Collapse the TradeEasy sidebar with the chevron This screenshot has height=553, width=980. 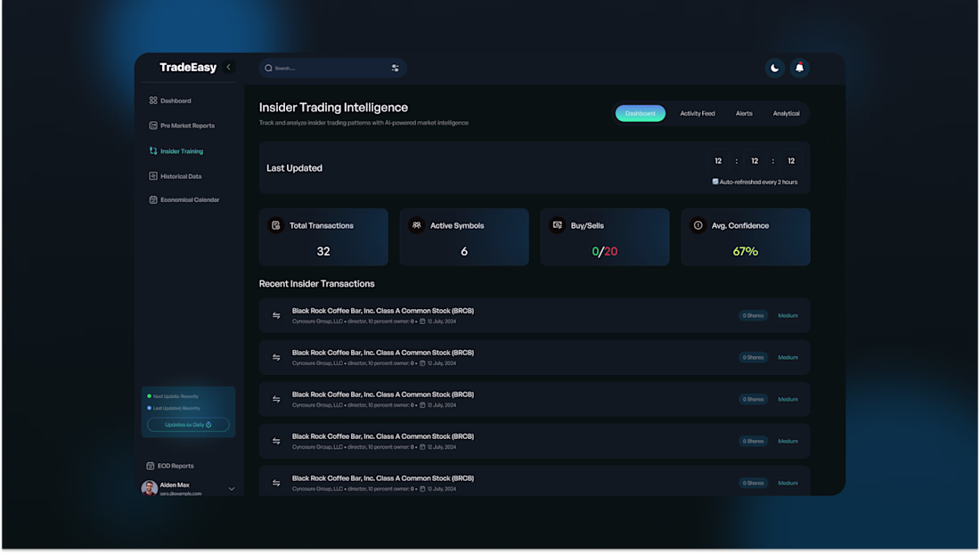[x=228, y=67]
